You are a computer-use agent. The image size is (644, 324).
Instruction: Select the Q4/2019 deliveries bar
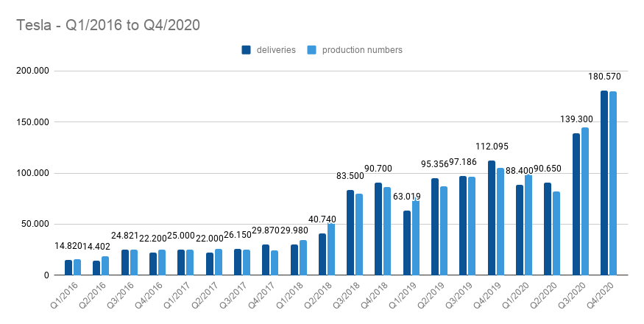492,218
